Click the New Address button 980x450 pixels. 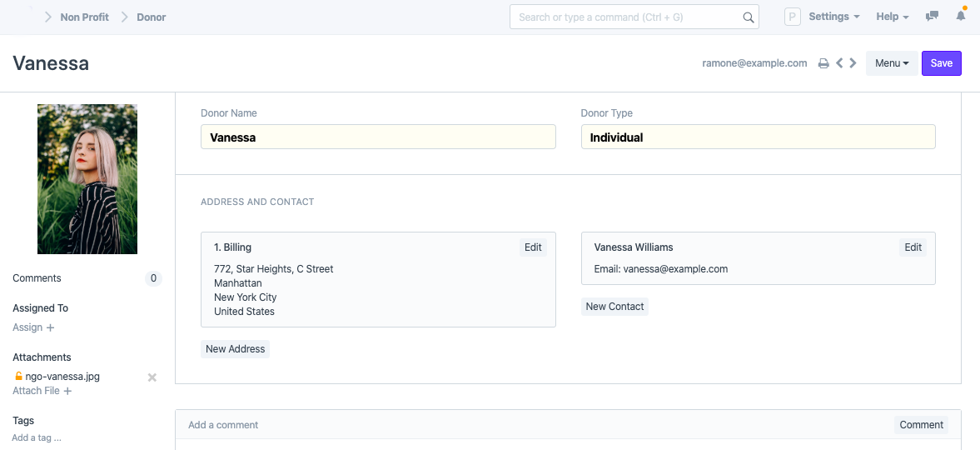pyautogui.click(x=235, y=349)
